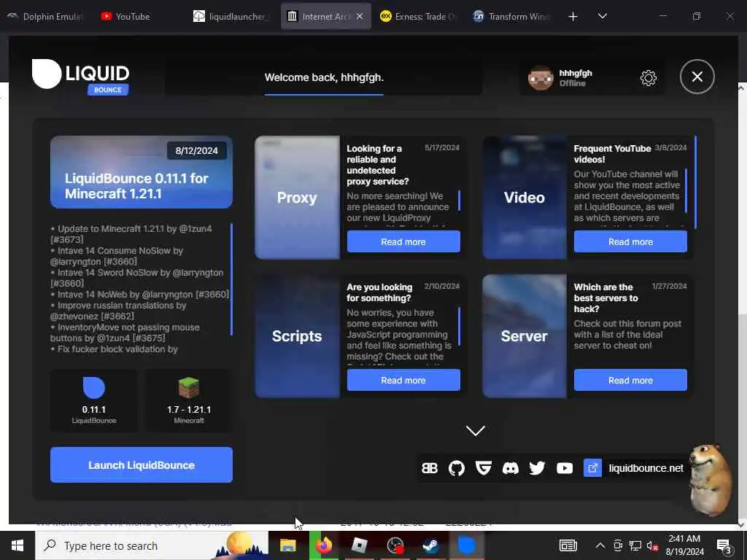Open File Explorer from the taskbar
The width and height of the screenshot is (747, 560).
(287, 545)
